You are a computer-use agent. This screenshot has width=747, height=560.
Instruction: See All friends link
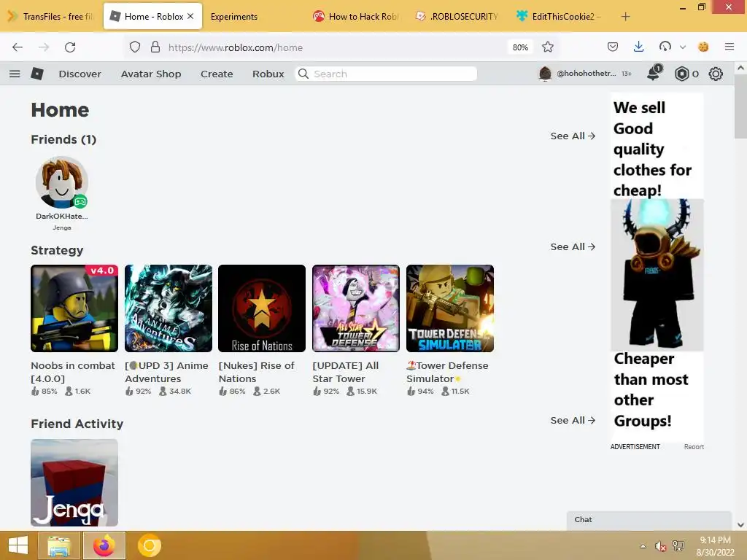click(x=573, y=136)
